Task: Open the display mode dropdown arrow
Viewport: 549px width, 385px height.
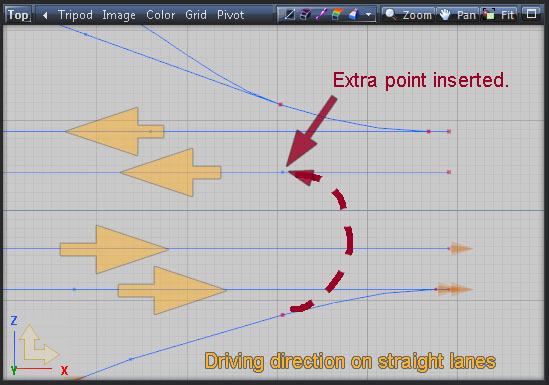Action: [368, 15]
